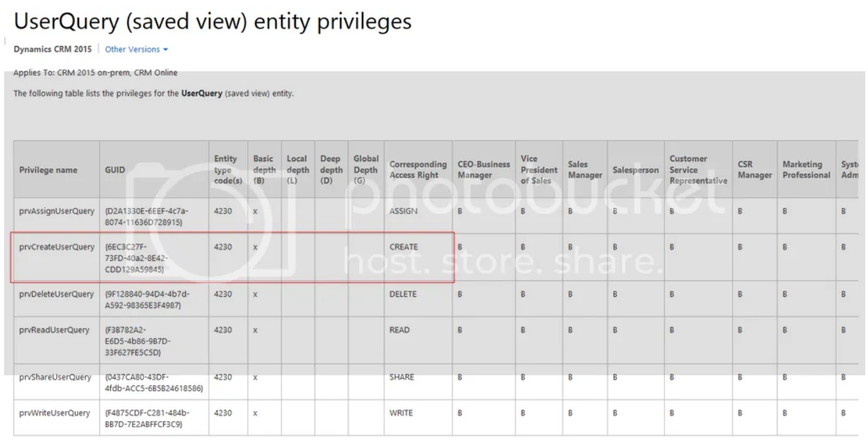
Task: Select the CEO-Business Manager column header
Action: point(484,170)
